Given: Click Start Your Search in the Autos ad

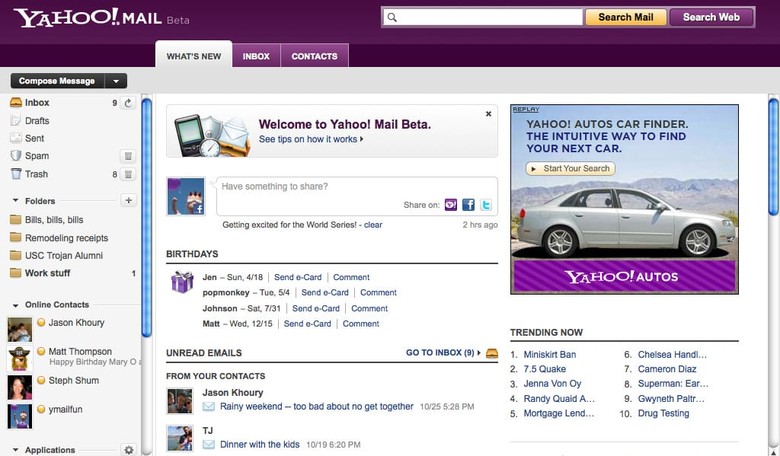Looking at the screenshot, I should point(571,169).
